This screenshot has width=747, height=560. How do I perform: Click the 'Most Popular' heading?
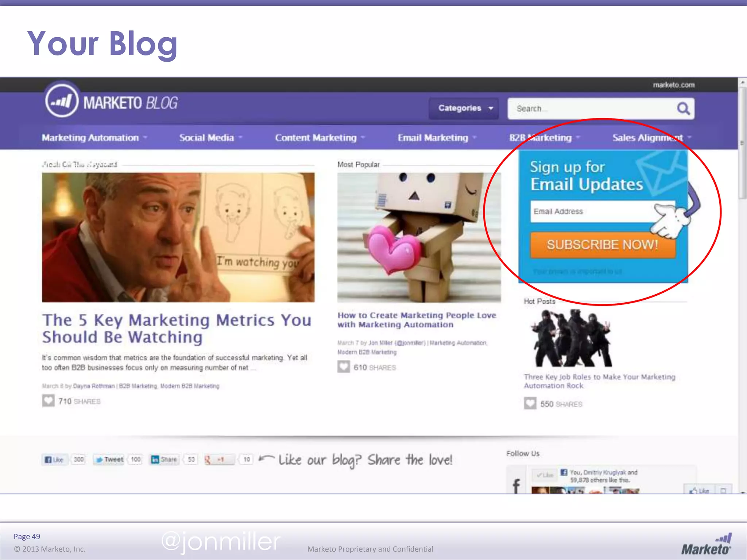pos(359,165)
